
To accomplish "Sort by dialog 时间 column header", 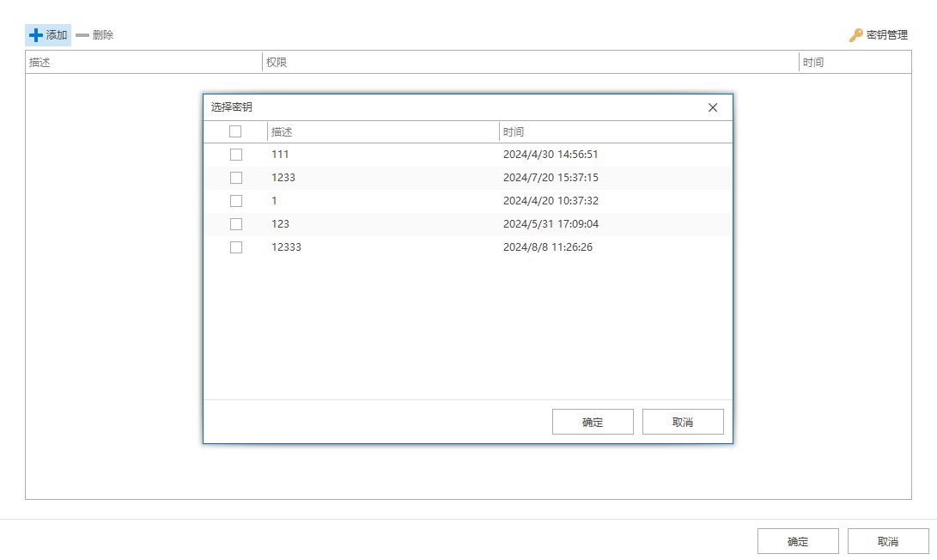I will [x=616, y=132].
